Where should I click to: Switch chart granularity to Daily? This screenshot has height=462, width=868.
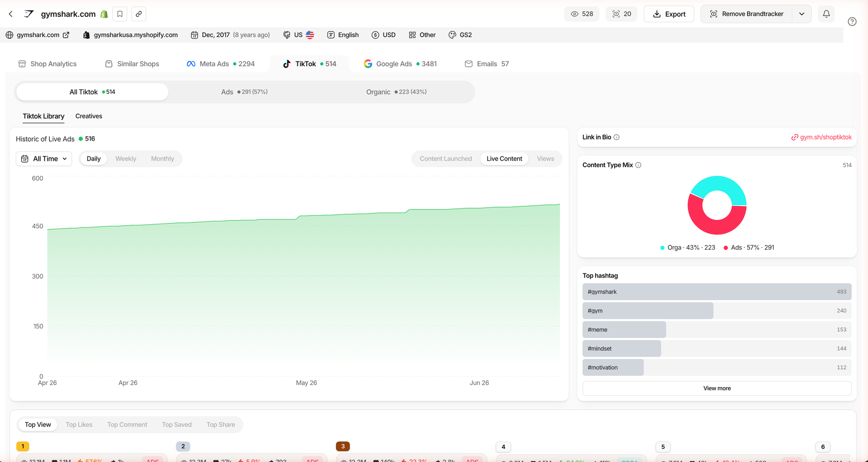coord(94,159)
